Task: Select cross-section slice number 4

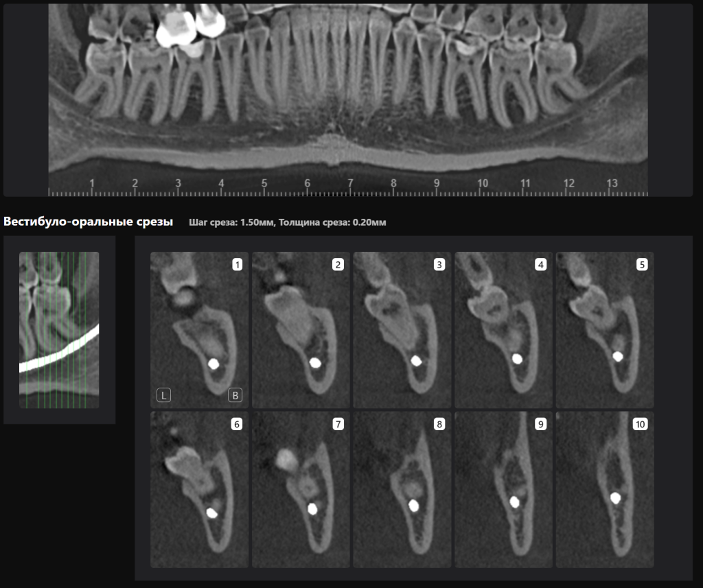Action: (x=503, y=330)
